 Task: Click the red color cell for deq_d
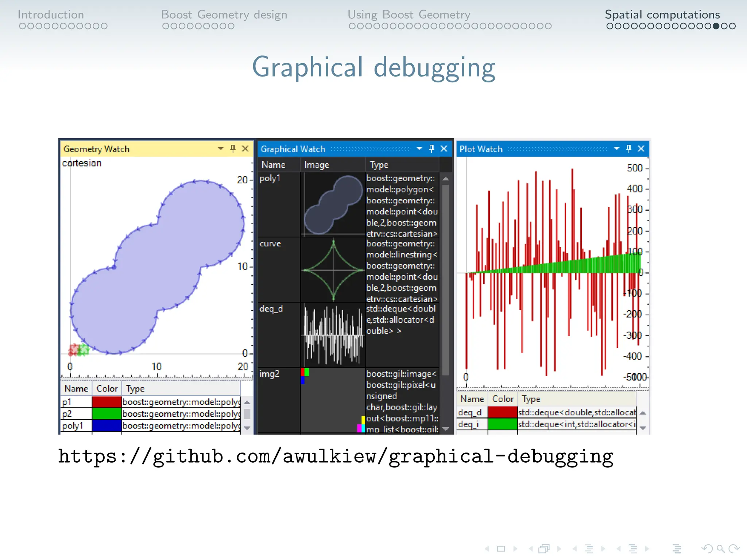click(502, 412)
